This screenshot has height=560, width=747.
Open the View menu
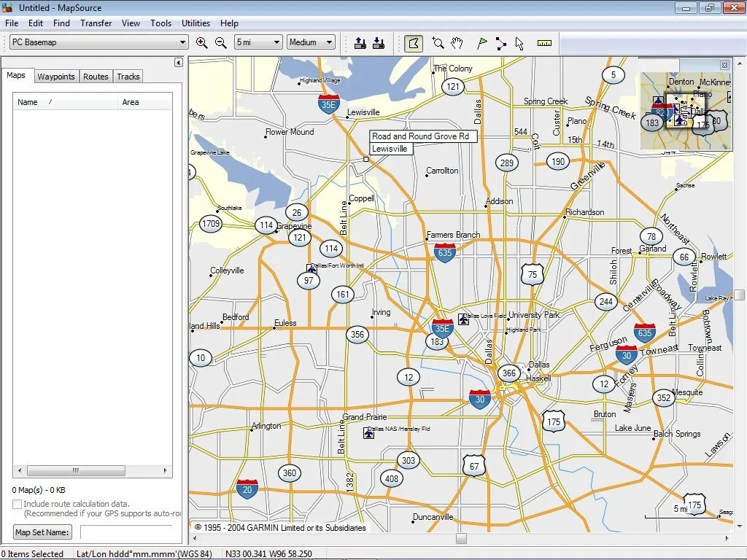(131, 23)
